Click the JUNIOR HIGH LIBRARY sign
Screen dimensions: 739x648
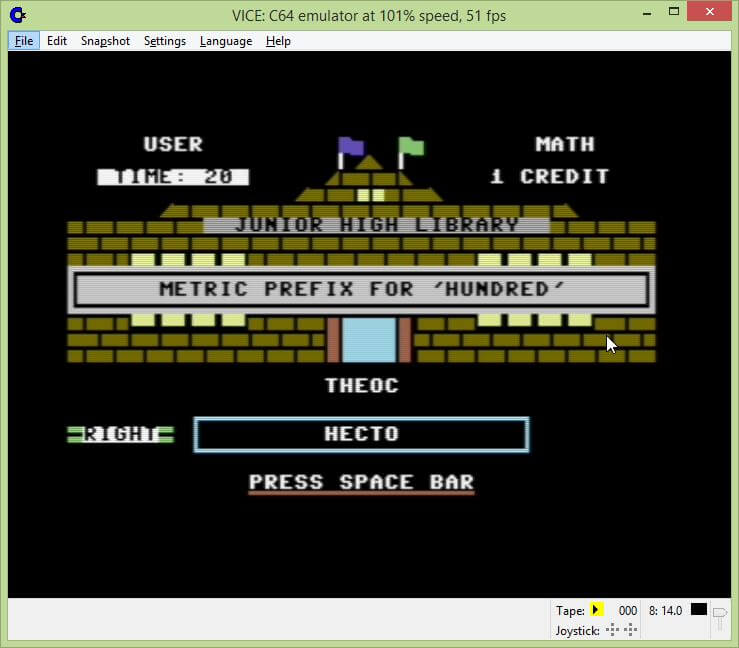[377, 225]
